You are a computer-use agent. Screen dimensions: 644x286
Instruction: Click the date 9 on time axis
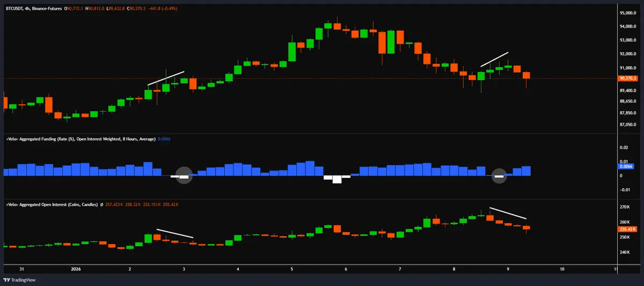coord(508,268)
